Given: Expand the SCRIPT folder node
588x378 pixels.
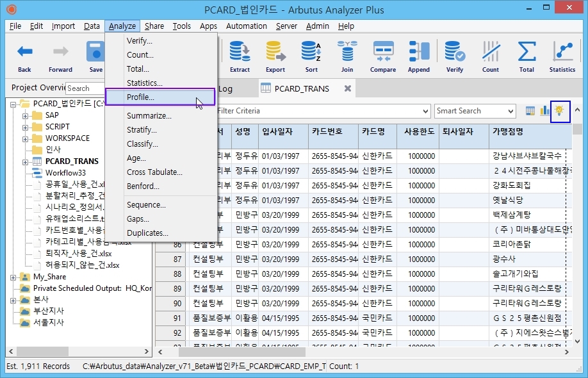Looking at the screenshot, I should click(25, 127).
